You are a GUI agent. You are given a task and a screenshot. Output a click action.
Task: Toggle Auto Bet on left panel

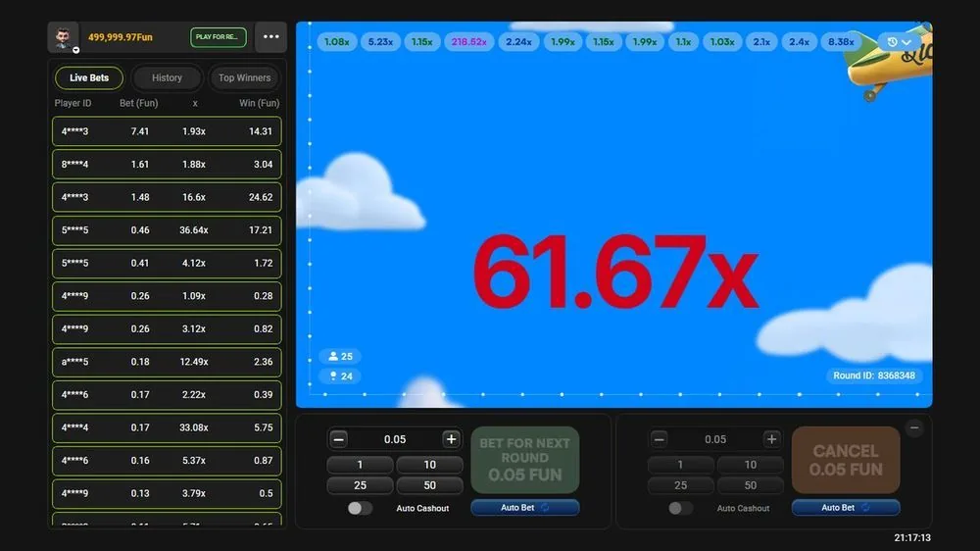(525, 507)
